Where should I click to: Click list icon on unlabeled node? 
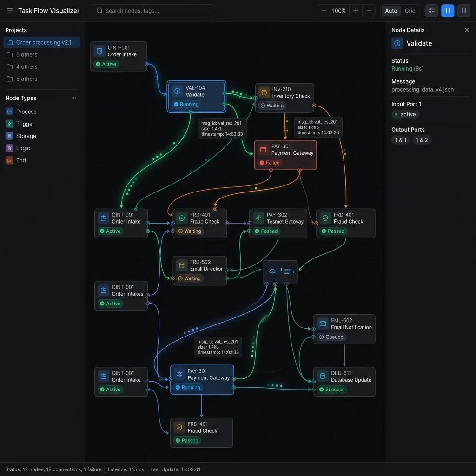[287, 271]
